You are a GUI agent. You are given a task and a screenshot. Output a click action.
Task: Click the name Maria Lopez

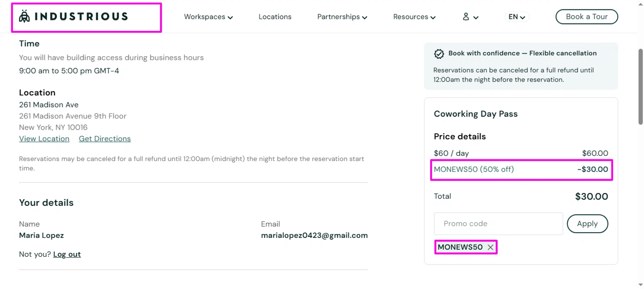[x=41, y=235]
